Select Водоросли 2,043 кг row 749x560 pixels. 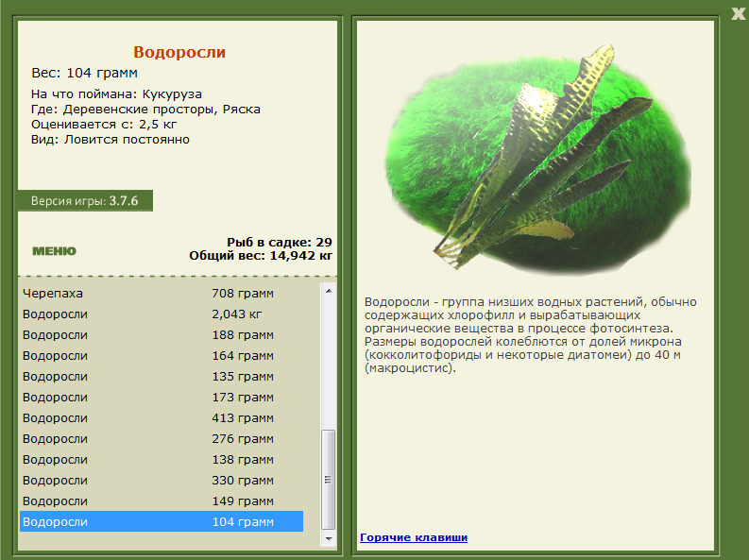point(162,314)
